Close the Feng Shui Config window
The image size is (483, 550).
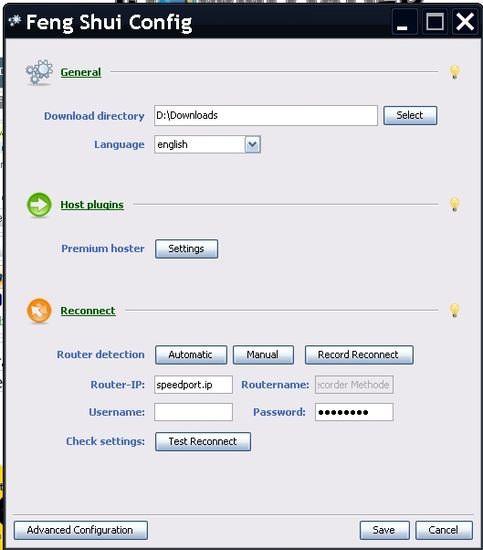[x=465, y=22]
